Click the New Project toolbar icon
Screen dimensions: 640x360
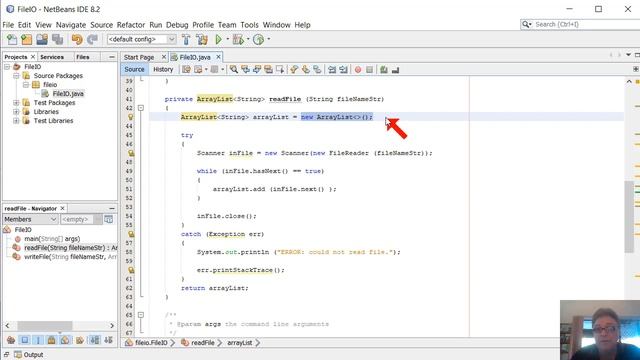[x=27, y=39]
